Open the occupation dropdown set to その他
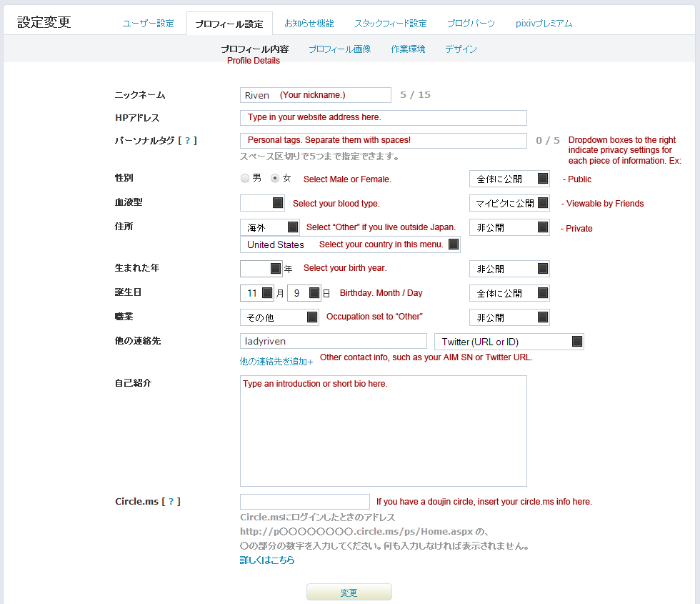 click(x=279, y=317)
